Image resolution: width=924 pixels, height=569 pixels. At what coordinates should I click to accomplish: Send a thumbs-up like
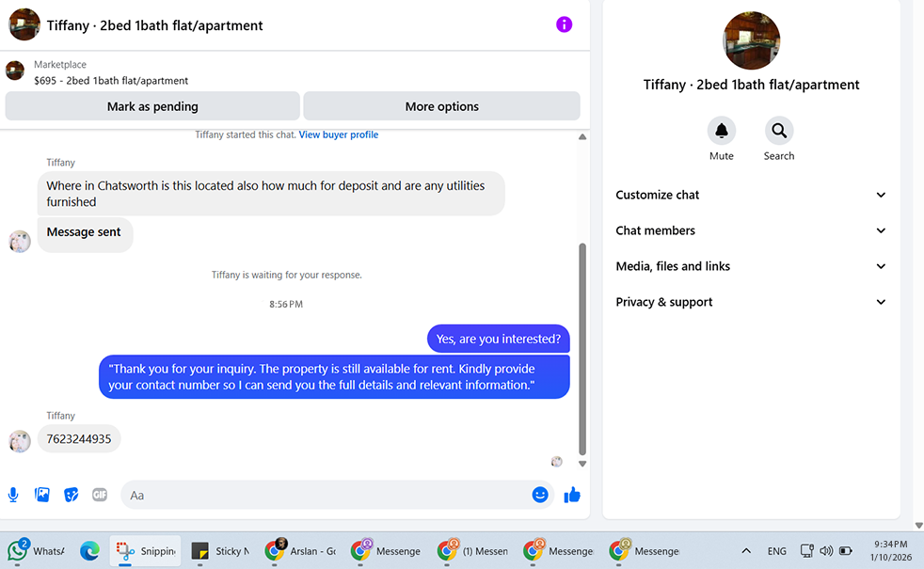572,495
